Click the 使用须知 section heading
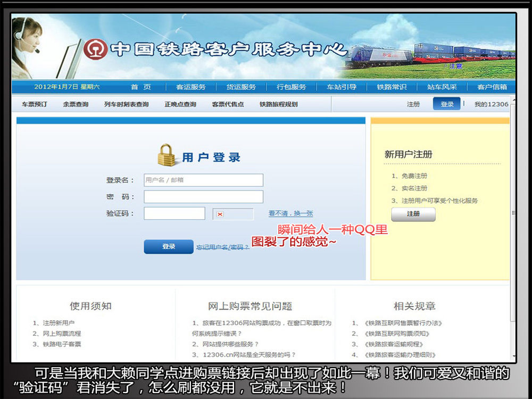The width and height of the screenshot is (532, 399). click(90, 306)
